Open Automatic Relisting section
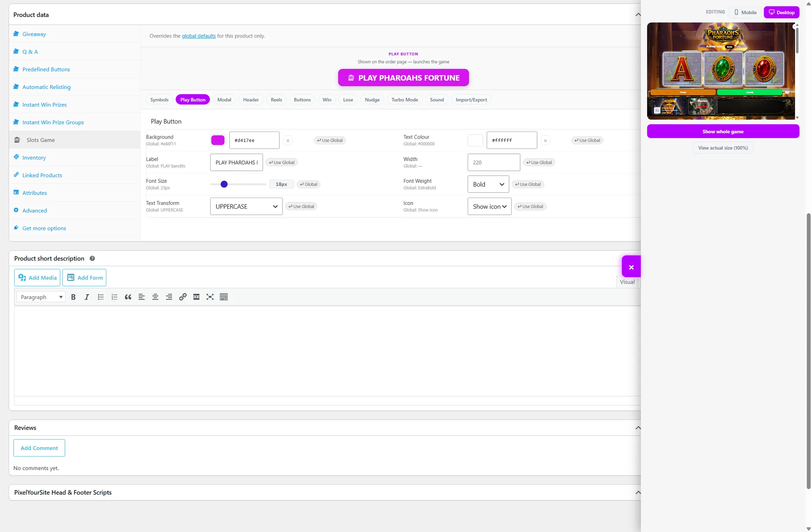This screenshot has width=812, height=532. click(x=46, y=87)
